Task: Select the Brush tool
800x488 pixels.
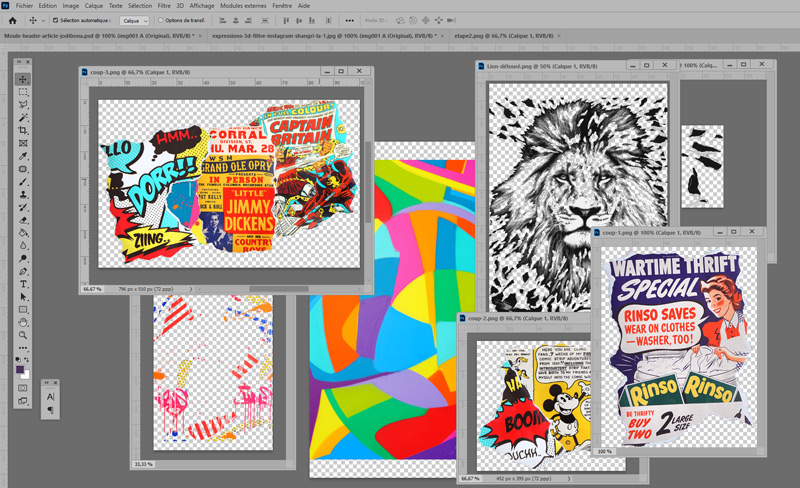Action: [x=23, y=182]
